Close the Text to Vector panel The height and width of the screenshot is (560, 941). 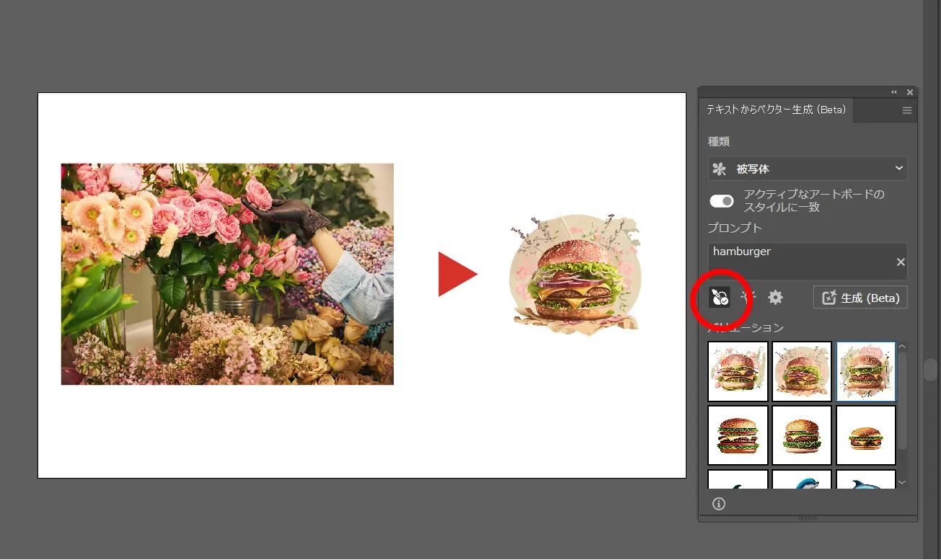(x=909, y=92)
